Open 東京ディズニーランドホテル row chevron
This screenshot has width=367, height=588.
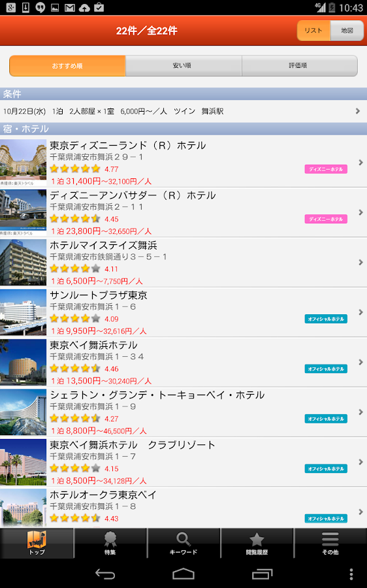360,163
